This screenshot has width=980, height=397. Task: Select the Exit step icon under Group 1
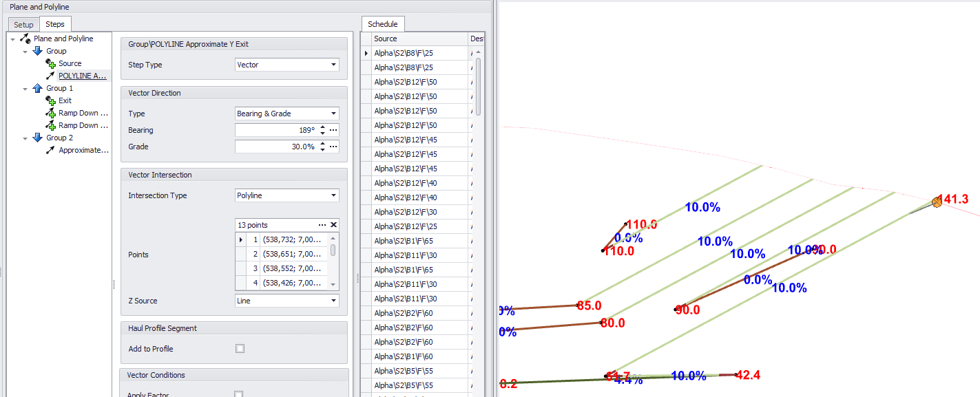(x=50, y=100)
